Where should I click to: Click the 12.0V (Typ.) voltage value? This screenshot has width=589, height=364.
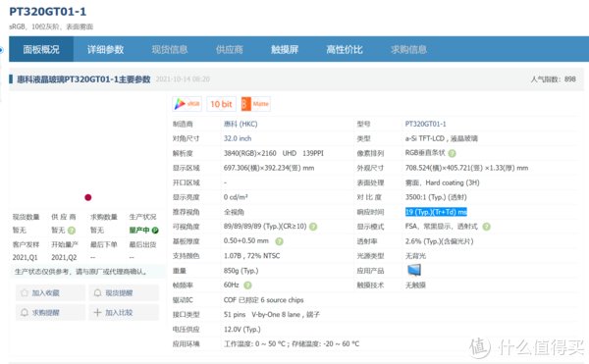241,329
